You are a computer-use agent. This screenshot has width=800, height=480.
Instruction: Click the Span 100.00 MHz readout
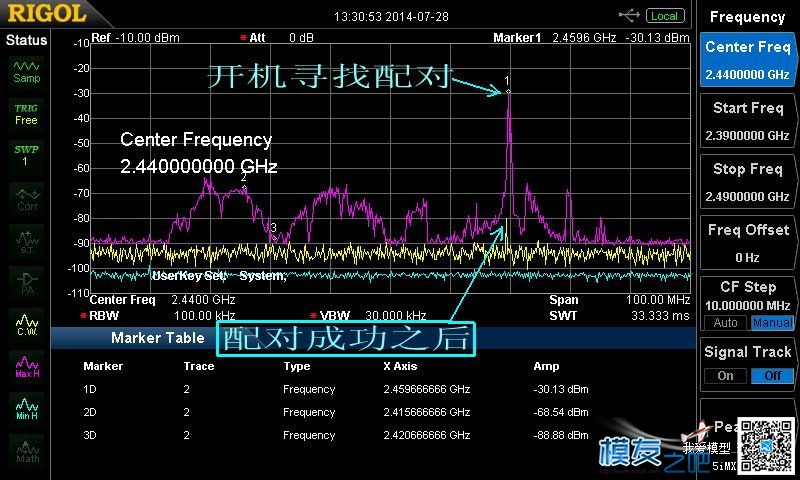coord(619,300)
